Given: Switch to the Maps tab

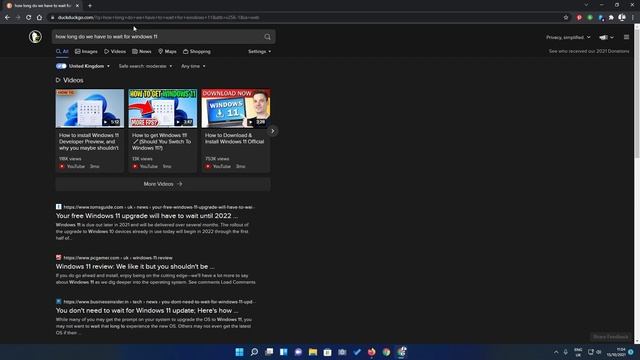Looking at the screenshot, I should 167,51.
